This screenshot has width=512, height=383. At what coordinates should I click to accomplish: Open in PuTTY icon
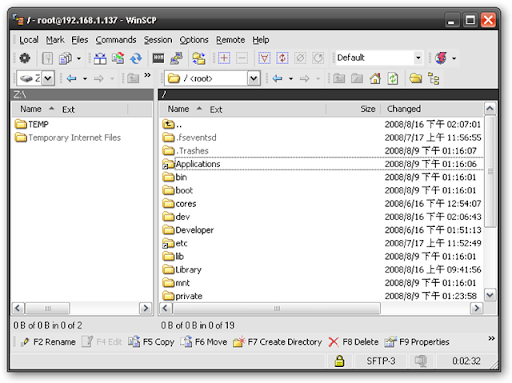(176, 58)
